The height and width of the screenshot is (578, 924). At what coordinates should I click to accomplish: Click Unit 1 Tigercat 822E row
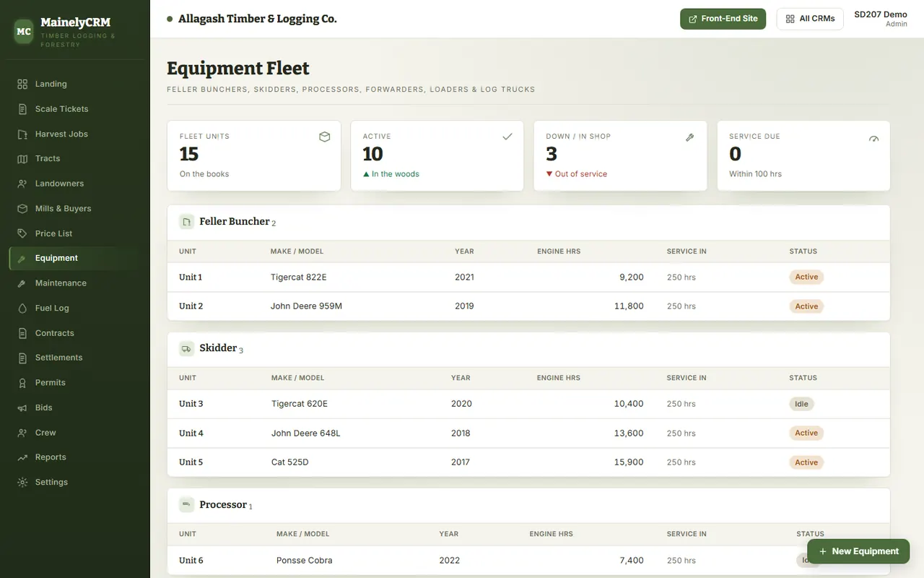point(528,277)
